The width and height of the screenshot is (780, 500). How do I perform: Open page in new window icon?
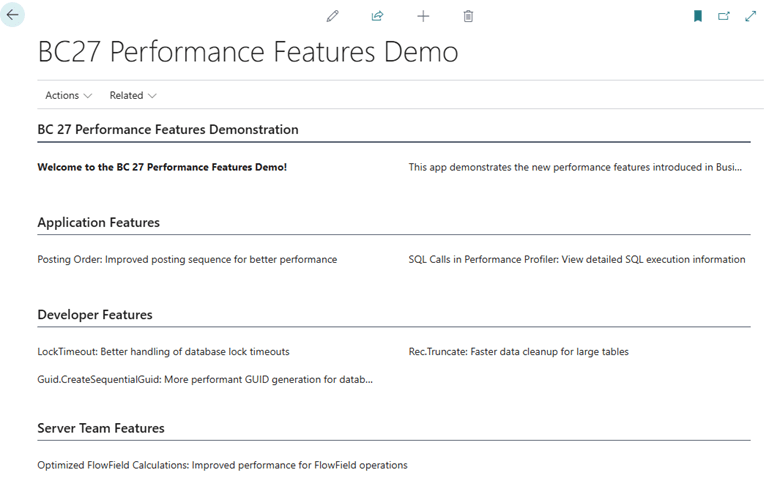coord(724,16)
